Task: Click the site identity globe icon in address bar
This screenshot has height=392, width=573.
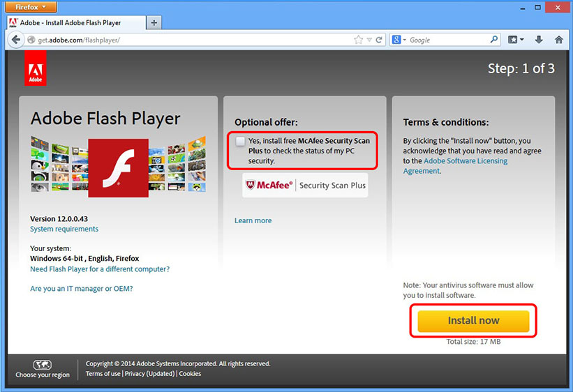Action: click(31, 40)
